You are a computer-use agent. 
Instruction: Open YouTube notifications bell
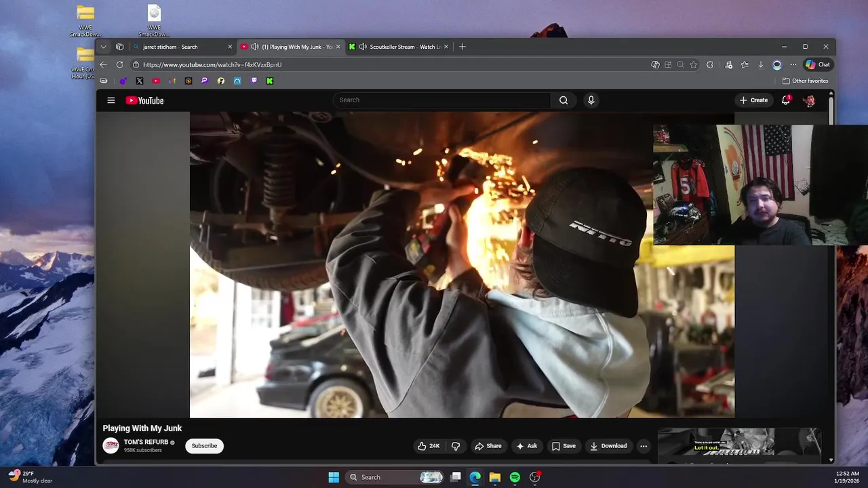(786, 100)
